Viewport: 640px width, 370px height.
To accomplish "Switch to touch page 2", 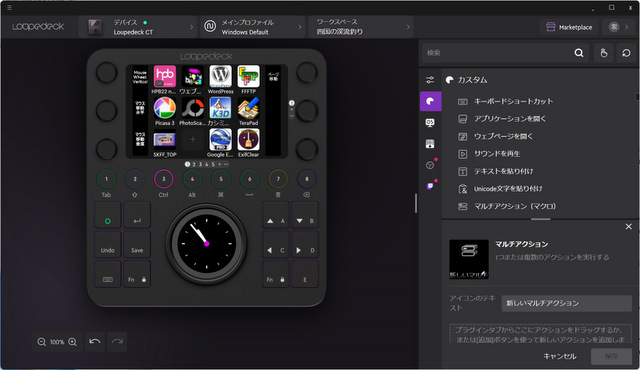I will pos(194,164).
